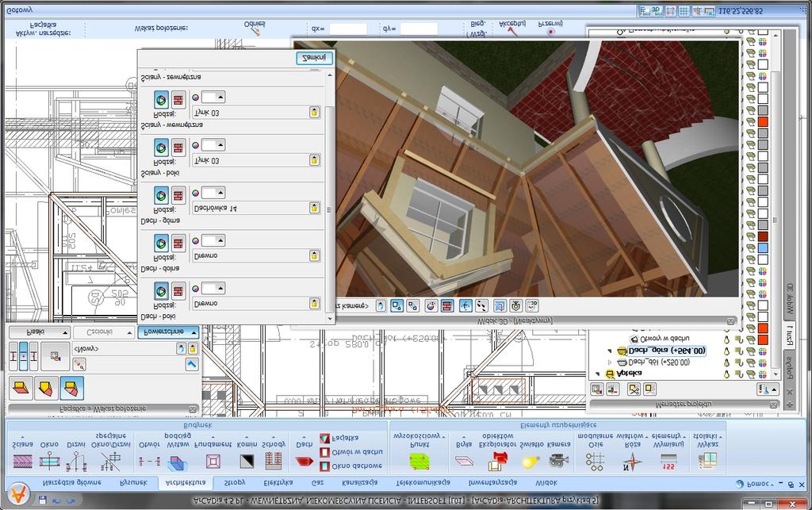Toggle color mode for Dach - górna surface

(161, 195)
